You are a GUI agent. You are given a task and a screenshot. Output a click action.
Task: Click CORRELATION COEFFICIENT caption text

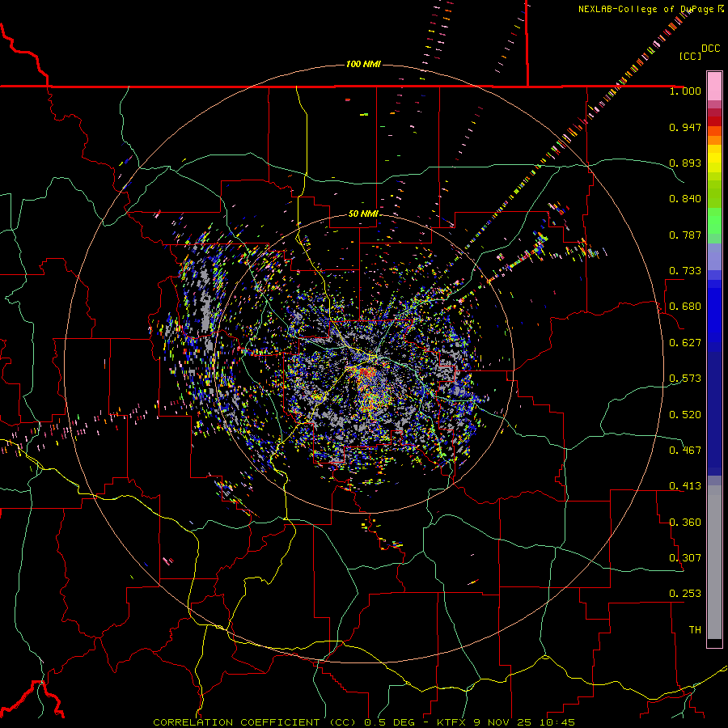coord(254,722)
